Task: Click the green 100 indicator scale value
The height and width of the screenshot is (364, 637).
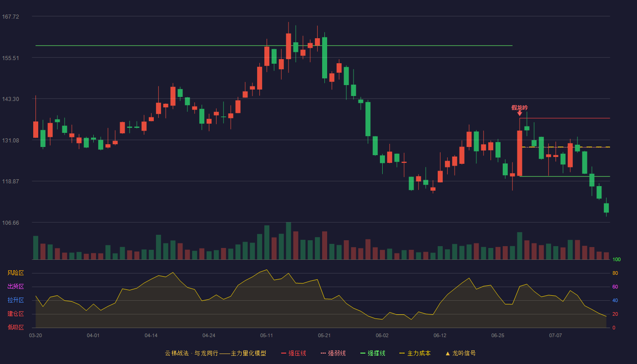Action: (x=617, y=260)
